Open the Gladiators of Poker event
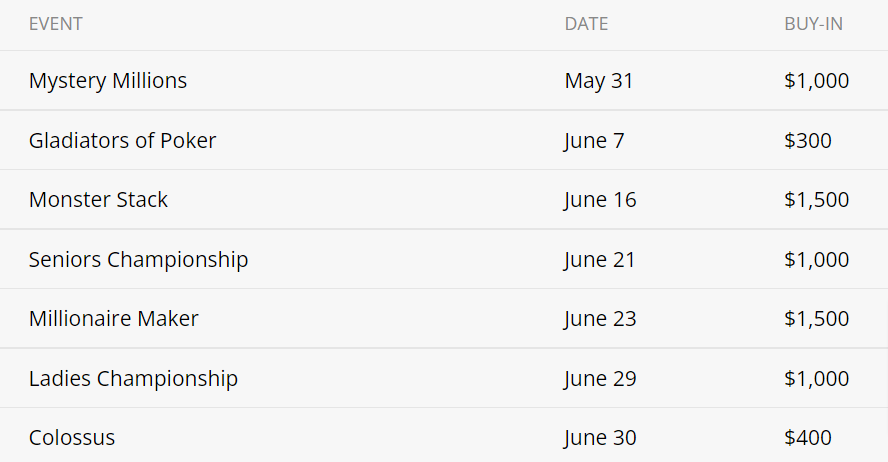The width and height of the screenshot is (888, 462). coord(122,141)
